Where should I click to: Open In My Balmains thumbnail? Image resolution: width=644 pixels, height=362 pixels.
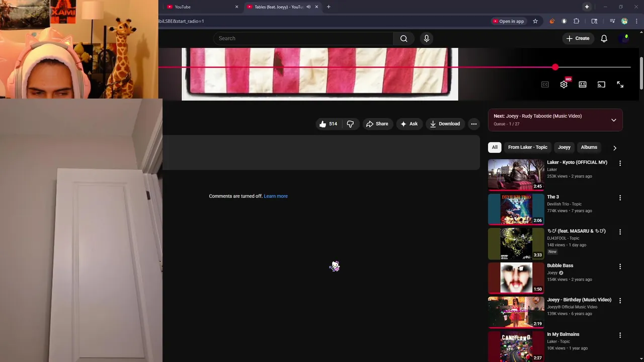(x=516, y=346)
